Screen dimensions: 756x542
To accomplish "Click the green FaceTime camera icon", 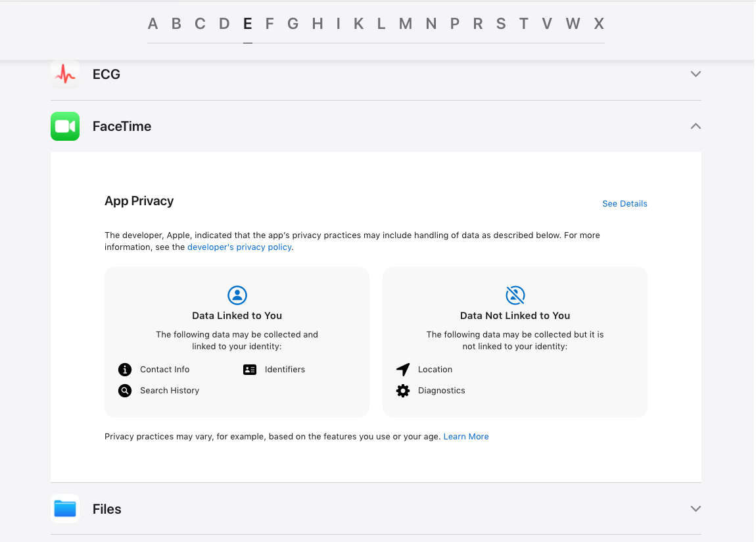I will (x=65, y=126).
